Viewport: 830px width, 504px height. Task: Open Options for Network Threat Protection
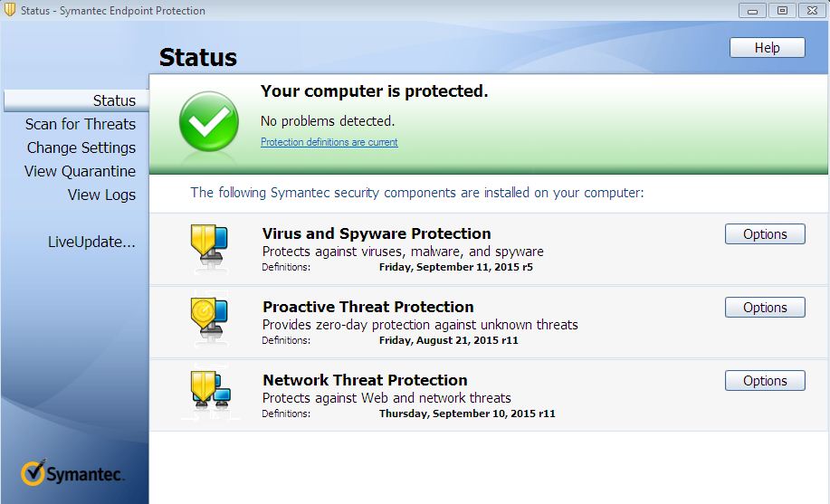click(765, 381)
